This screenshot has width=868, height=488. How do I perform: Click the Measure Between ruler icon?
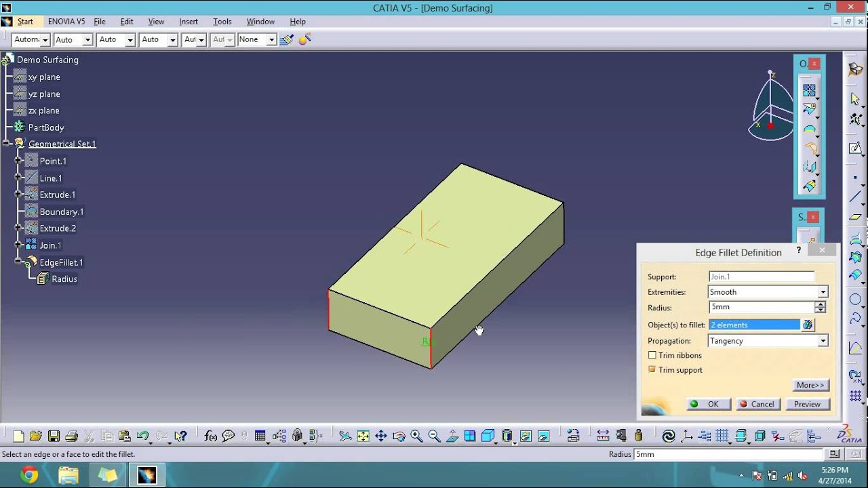click(x=602, y=436)
